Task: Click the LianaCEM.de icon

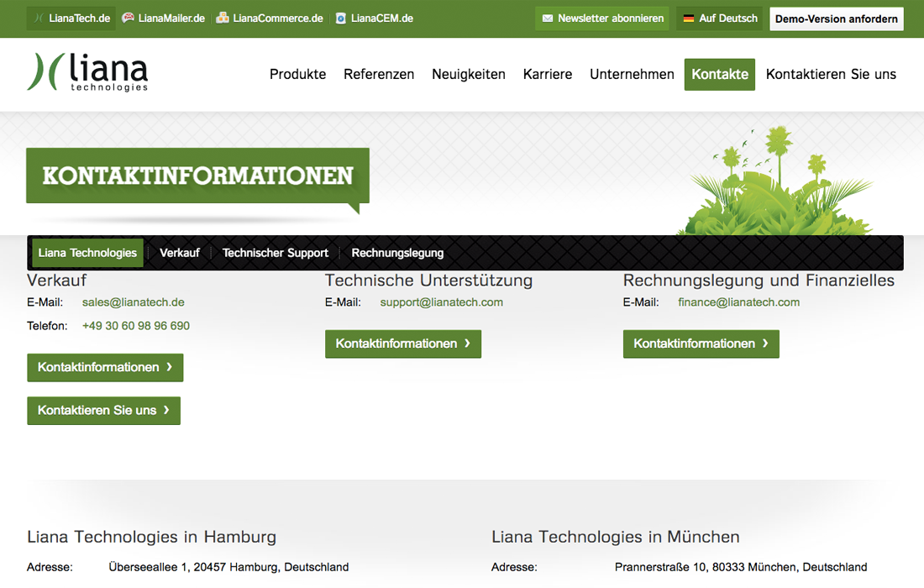Action: (x=340, y=18)
